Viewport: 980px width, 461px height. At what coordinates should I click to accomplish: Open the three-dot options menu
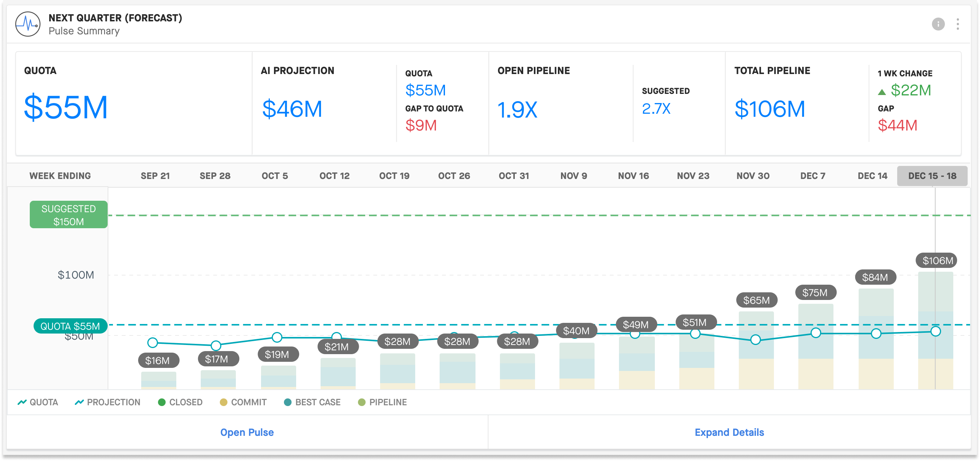coord(957,24)
